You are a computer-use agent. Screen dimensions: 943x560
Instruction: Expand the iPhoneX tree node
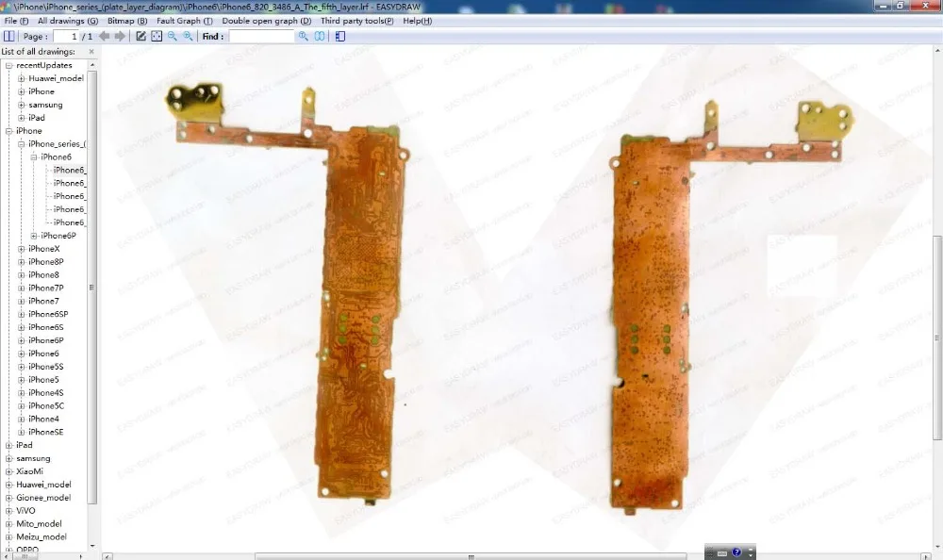coord(21,249)
